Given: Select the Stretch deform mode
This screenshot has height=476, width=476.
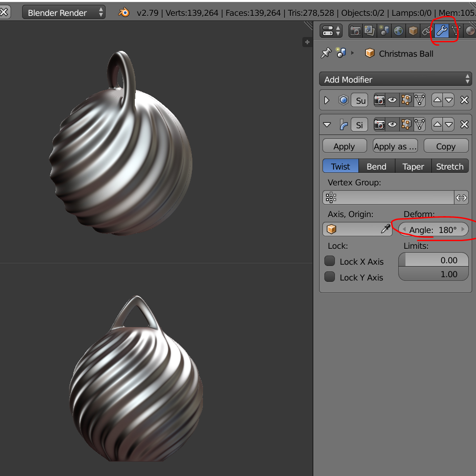Looking at the screenshot, I should [x=450, y=166].
